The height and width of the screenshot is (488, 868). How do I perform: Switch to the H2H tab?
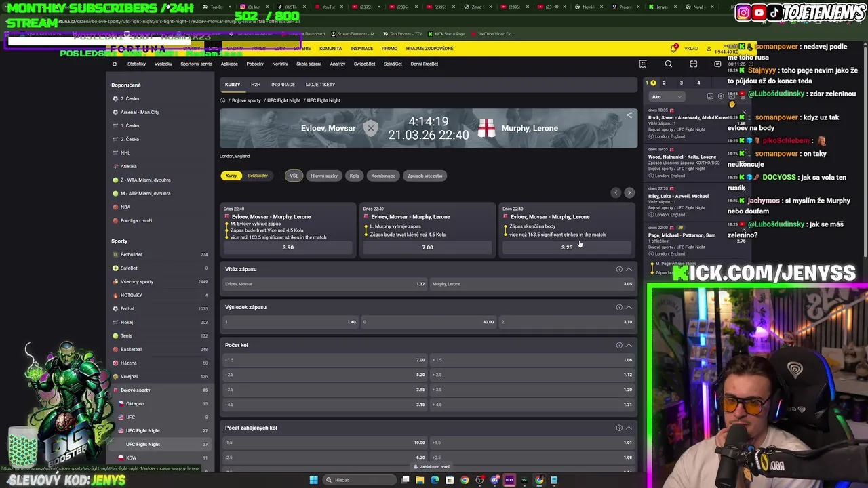pos(256,85)
